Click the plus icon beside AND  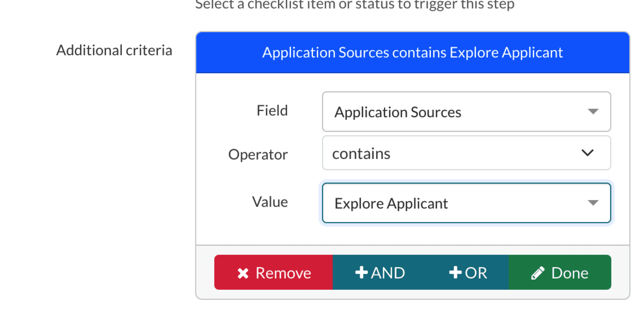[x=361, y=273]
